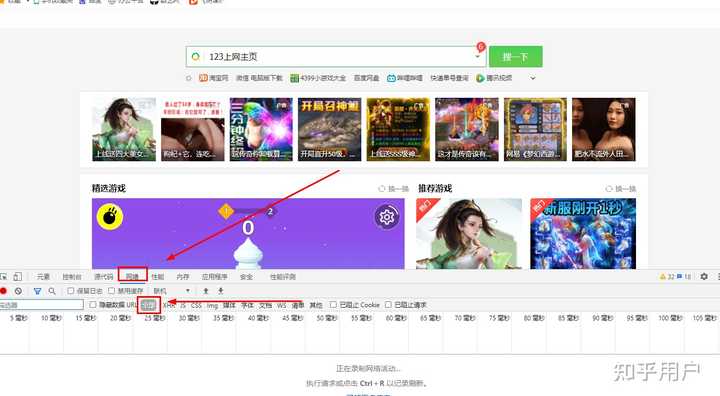Viewport: 720px width, 396px height.
Task: Switch to the 性能 DevTools tab
Action: (x=158, y=277)
